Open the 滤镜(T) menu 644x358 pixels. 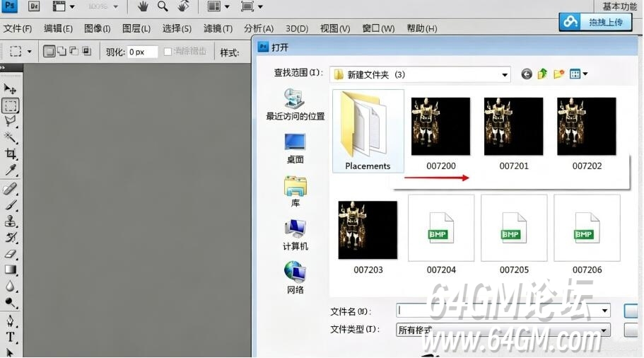click(218, 28)
